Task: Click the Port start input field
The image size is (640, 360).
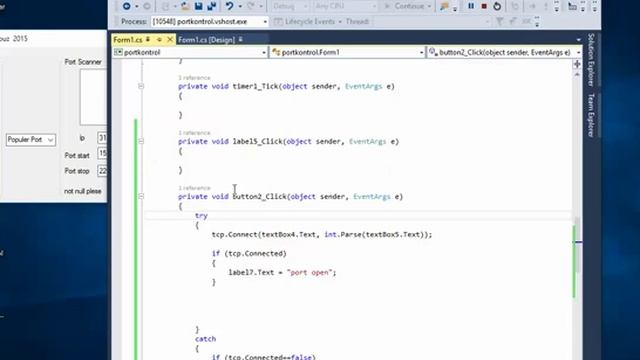Action: click(102, 154)
